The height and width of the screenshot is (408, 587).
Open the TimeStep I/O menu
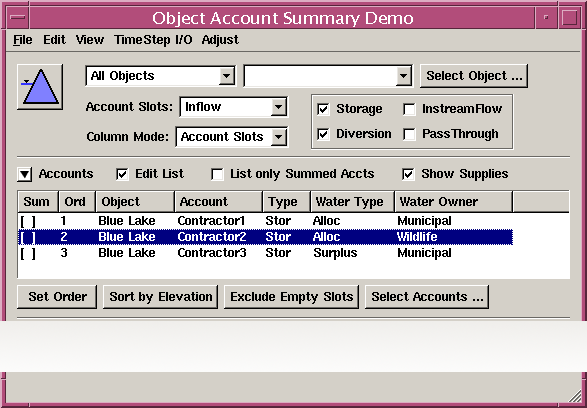pos(153,40)
